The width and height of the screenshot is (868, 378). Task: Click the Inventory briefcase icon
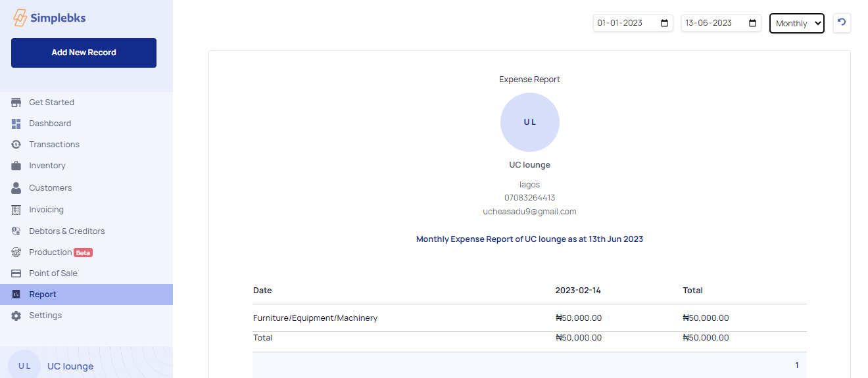tap(16, 166)
